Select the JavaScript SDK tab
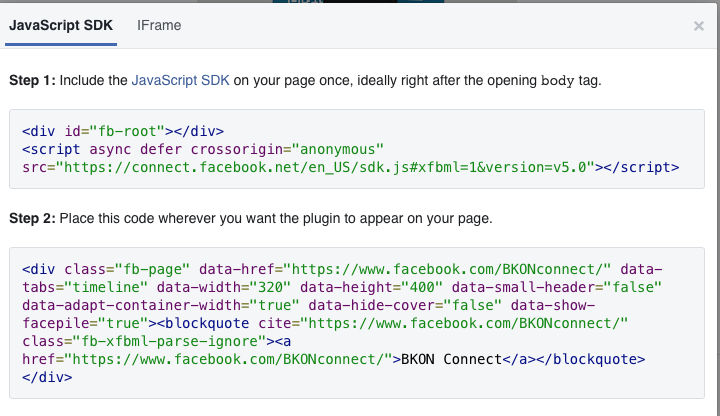This screenshot has width=720, height=416. [60, 26]
